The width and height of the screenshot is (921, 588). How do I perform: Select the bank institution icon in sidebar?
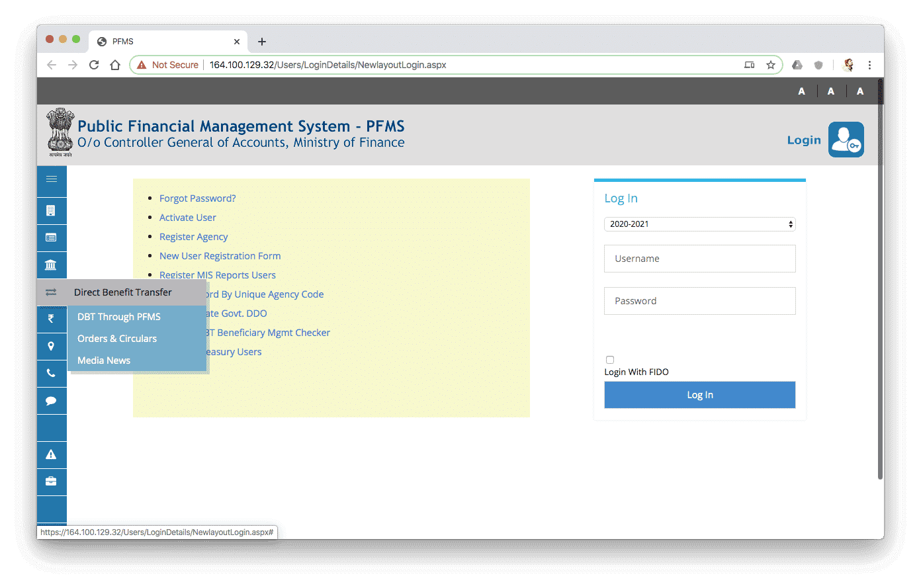coord(52,265)
